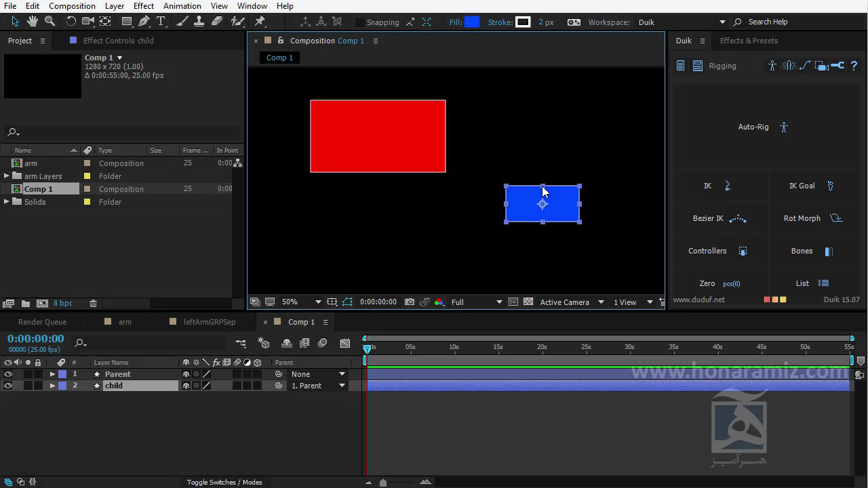Switch to the Render Queue tab
This screenshot has height=488, width=868.
[42, 322]
